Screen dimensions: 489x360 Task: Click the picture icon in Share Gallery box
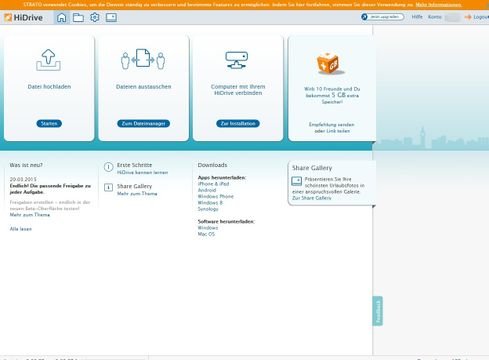(x=296, y=181)
